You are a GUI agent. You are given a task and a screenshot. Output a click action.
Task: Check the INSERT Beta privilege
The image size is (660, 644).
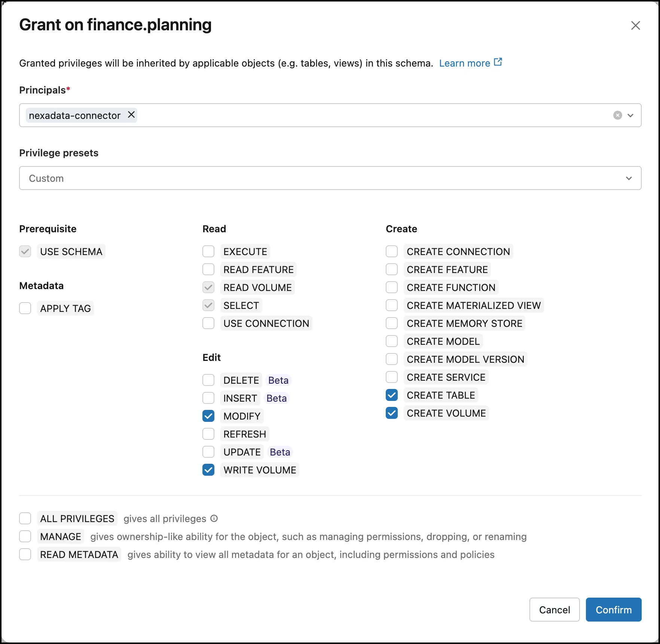tap(208, 398)
